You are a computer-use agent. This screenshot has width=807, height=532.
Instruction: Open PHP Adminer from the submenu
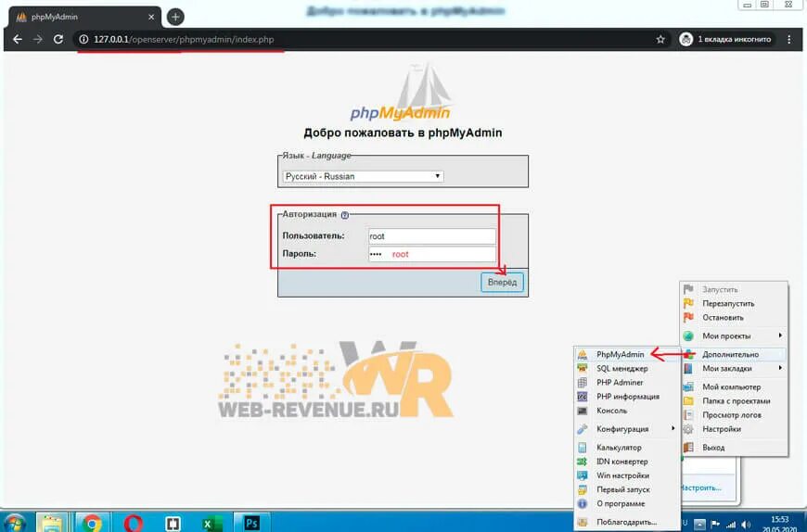[627, 383]
